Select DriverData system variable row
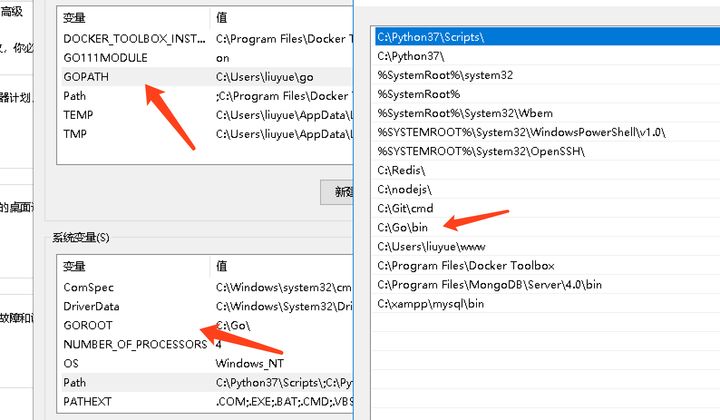This screenshot has width=720, height=420. click(205, 306)
